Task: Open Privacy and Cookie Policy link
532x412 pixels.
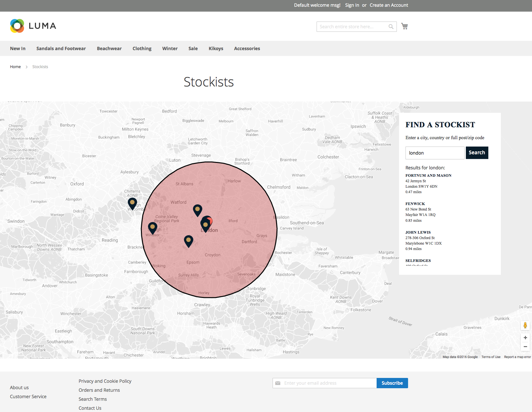Action: click(105, 381)
